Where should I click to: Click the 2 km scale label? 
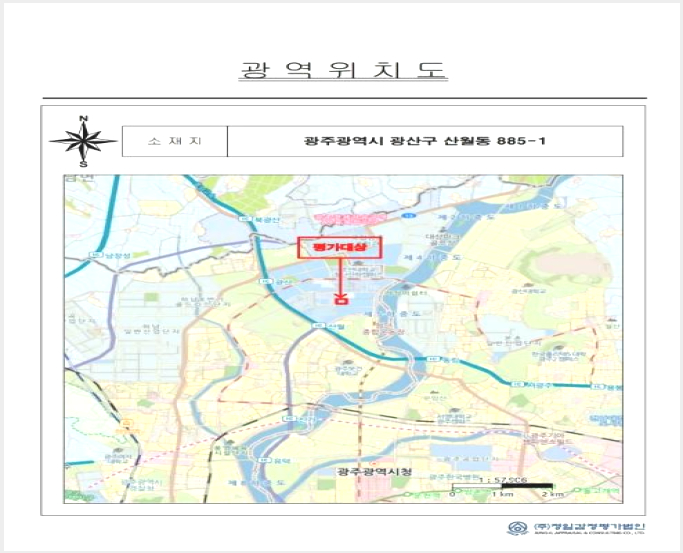(552, 494)
